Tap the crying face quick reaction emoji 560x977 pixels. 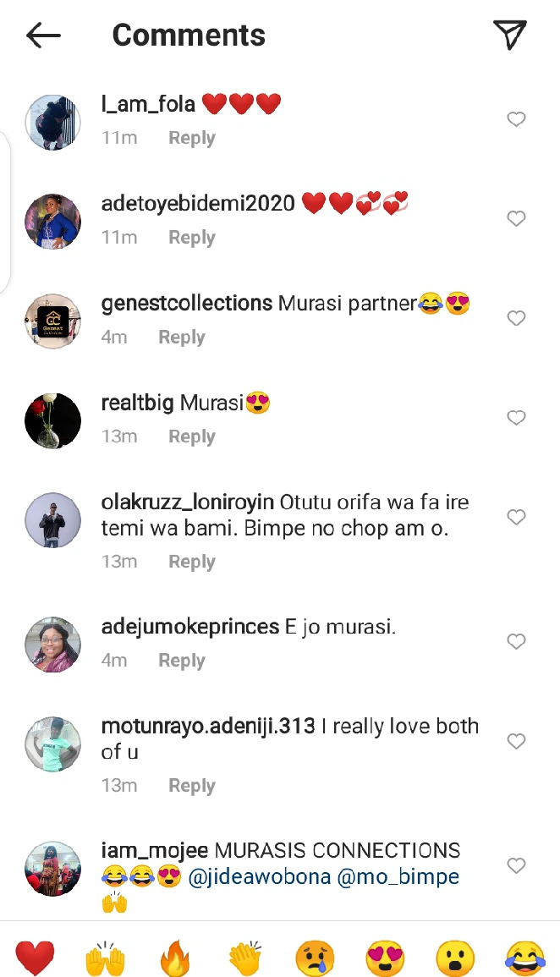pyautogui.click(x=316, y=959)
